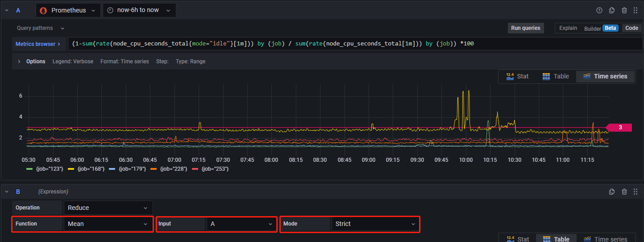
Task: Duplicate query A with copy icon
Action: pyautogui.click(x=612, y=10)
